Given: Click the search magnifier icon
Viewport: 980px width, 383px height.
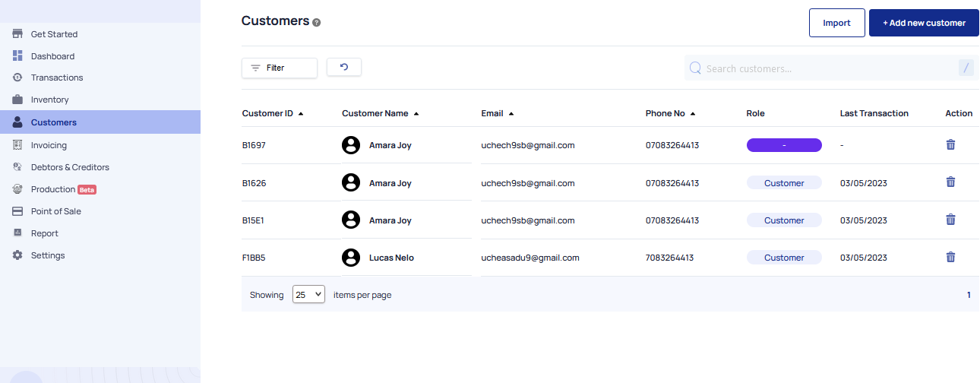Looking at the screenshot, I should pos(695,68).
